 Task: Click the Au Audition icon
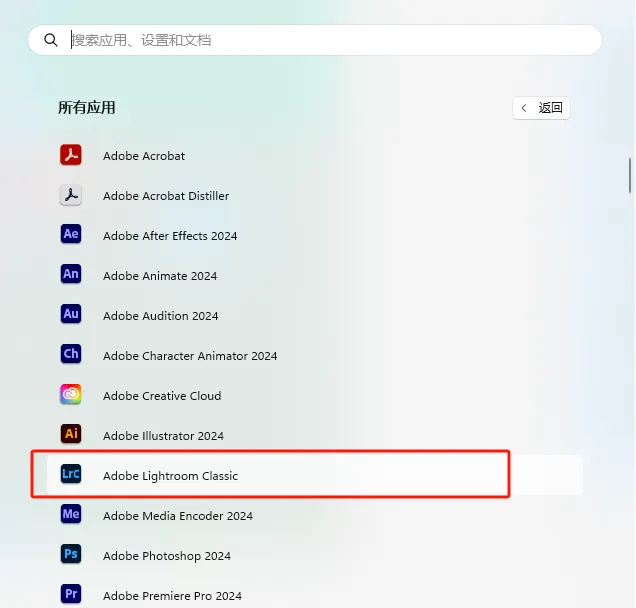pos(71,314)
